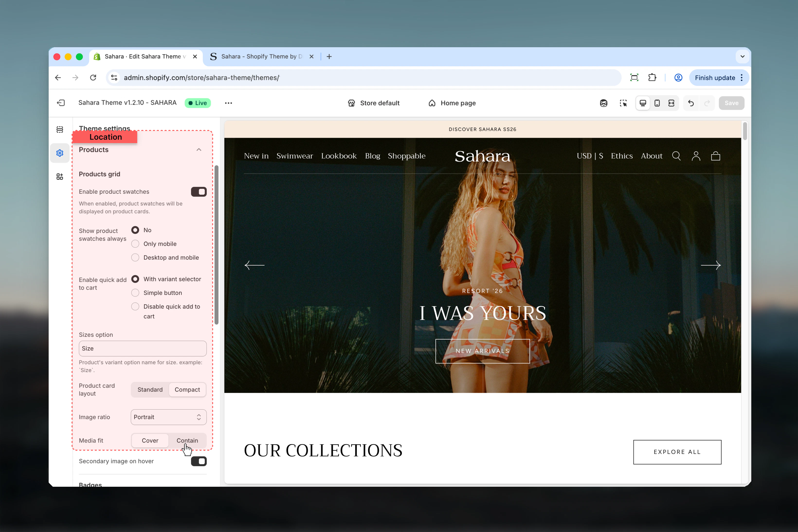Screen dimensions: 798x532
Task: Select Only mobile swatches option
Action: coord(135,244)
